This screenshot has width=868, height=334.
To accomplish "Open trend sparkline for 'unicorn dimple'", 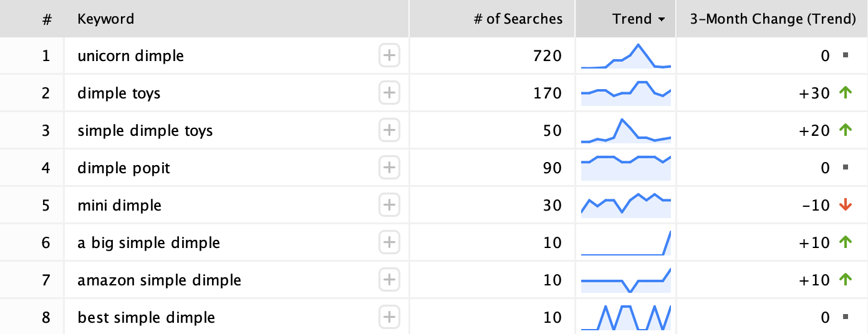I will click(626, 56).
